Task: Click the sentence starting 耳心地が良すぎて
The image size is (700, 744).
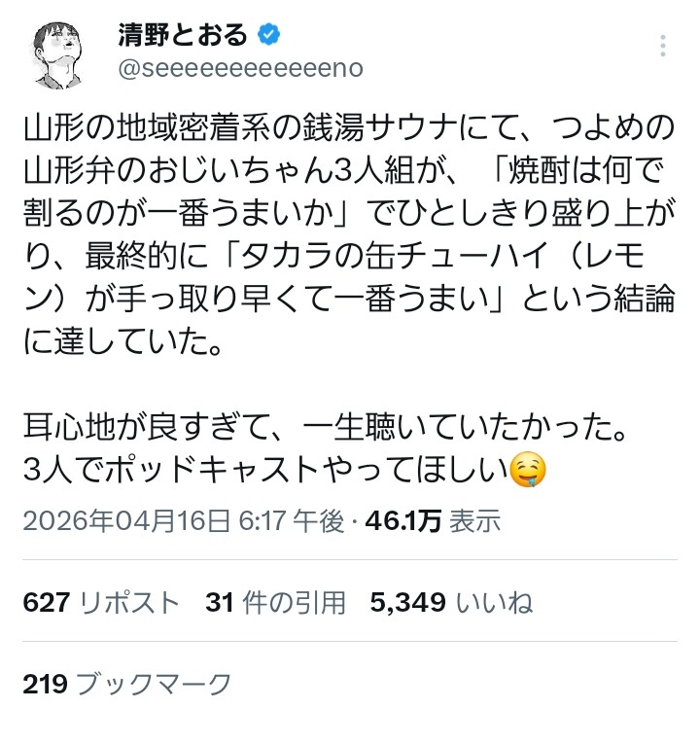Action: (x=323, y=426)
